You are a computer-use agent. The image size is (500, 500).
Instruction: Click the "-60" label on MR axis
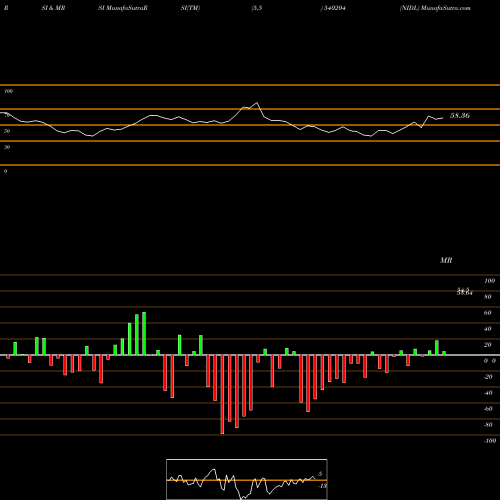tap(488, 409)
